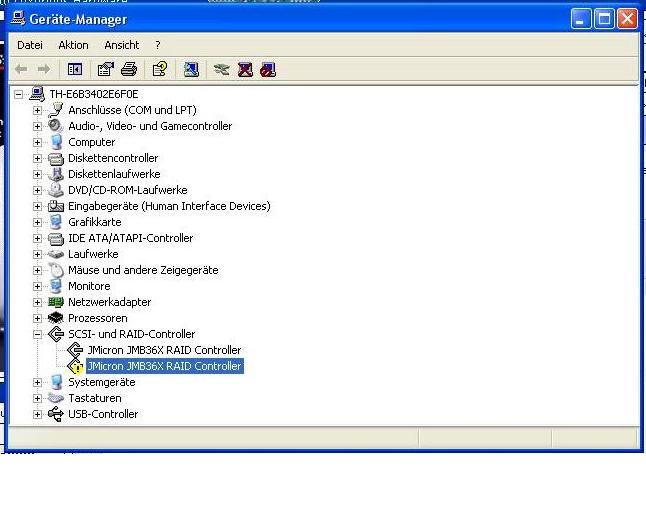Click the Prozessoren chip icon
Screen dimensions: 646x512
click(x=56, y=318)
